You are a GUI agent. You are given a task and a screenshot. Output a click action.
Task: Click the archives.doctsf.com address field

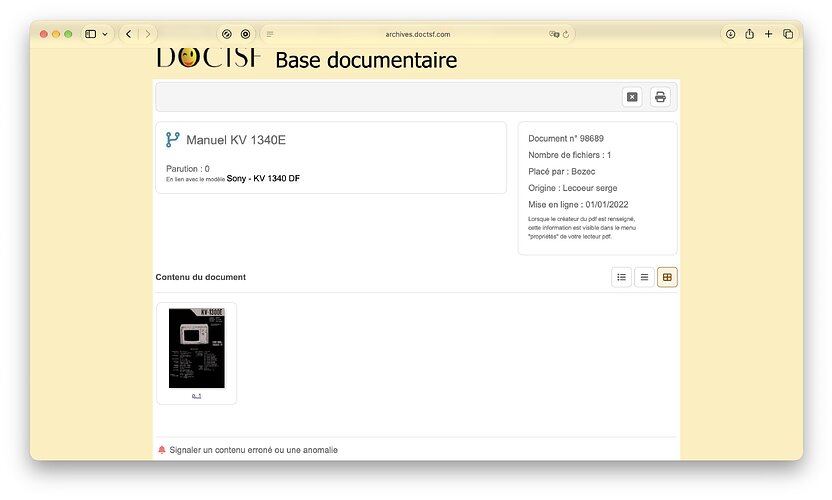tap(418, 34)
